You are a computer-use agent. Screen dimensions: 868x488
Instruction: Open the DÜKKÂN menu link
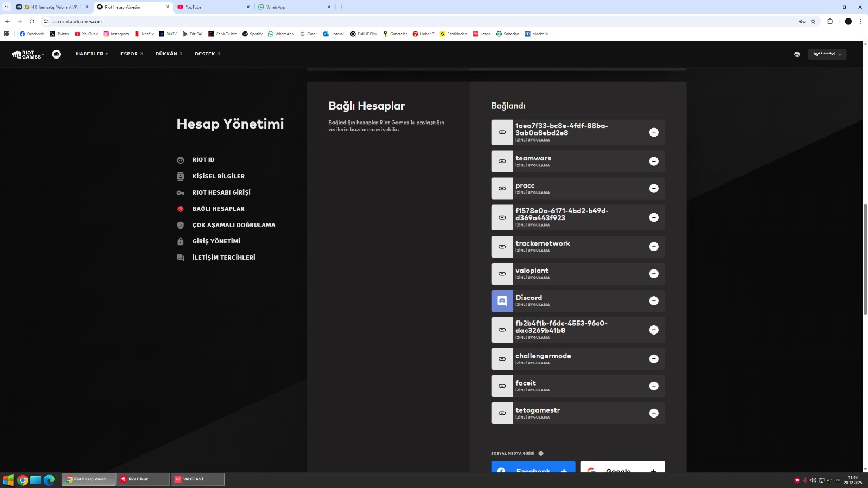point(169,54)
